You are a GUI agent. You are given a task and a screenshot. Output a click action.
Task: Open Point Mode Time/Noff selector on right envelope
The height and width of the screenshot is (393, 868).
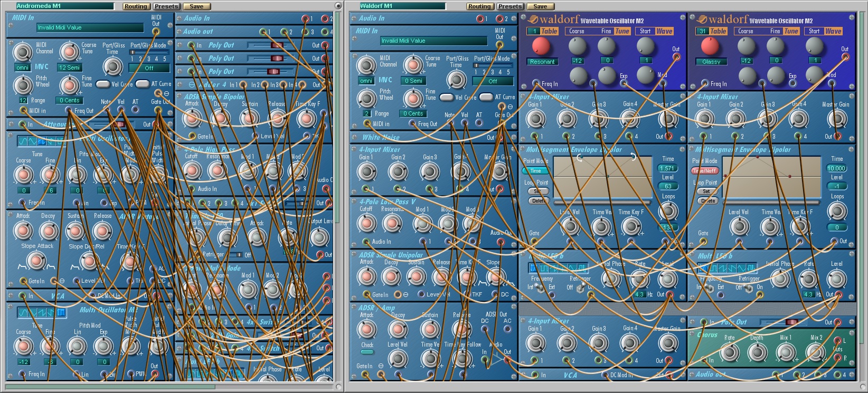point(705,171)
